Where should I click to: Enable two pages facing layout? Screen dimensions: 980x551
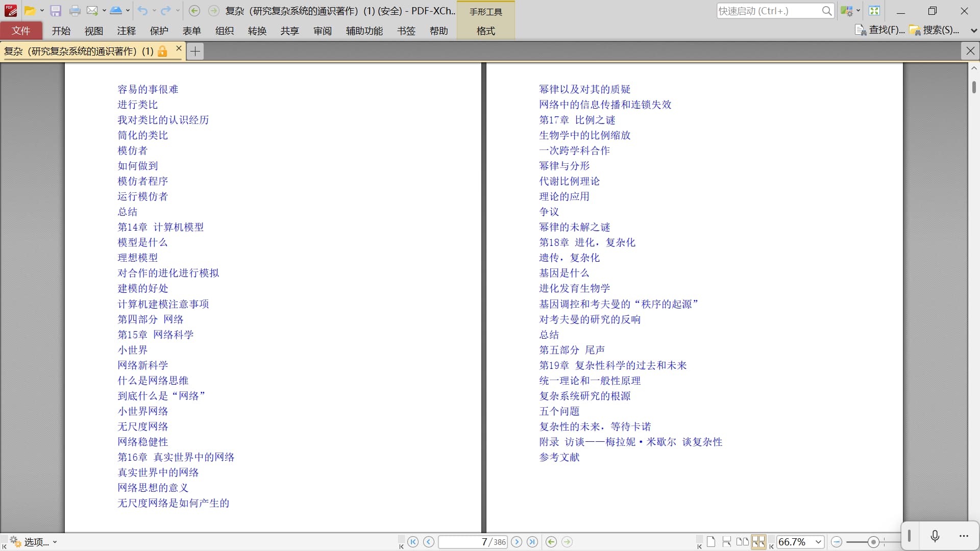[x=743, y=542]
